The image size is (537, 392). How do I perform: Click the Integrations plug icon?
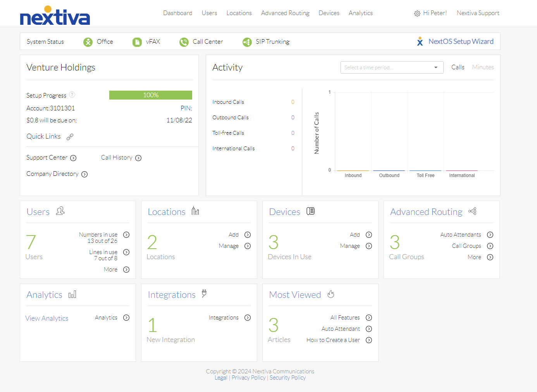coord(204,294)
